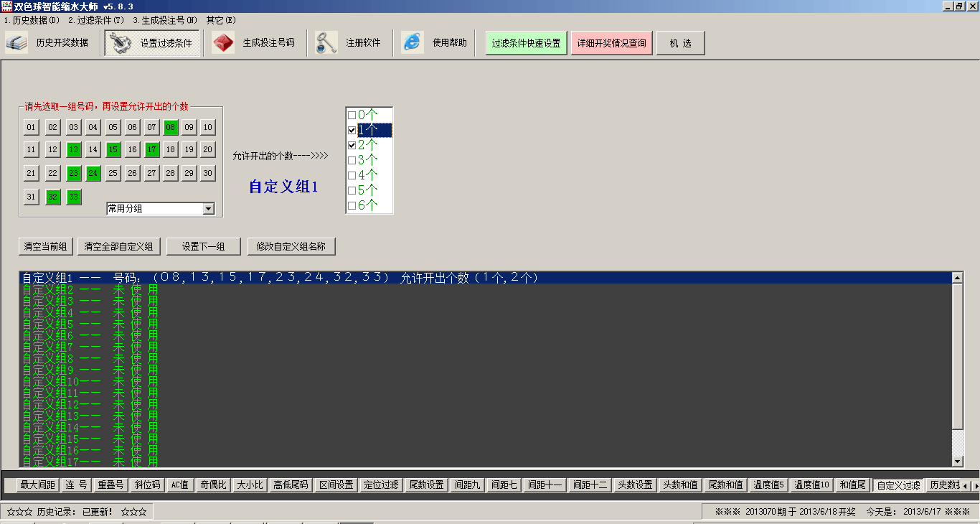This screenshot has width=980, height=524.
Task: Toggle the green number ball 08
Action: pyautogui.click(x=170, y=128)
